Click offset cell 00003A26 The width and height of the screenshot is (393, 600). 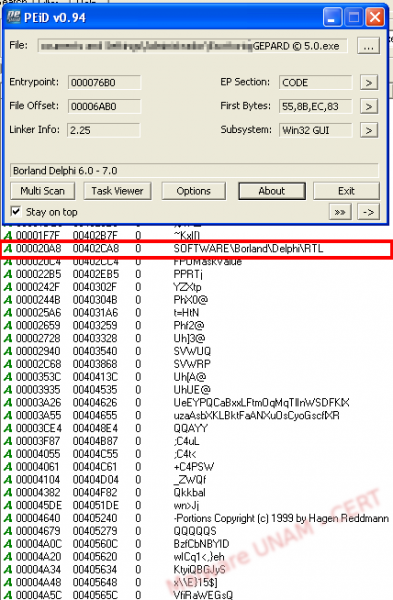[x=38, y=403]
